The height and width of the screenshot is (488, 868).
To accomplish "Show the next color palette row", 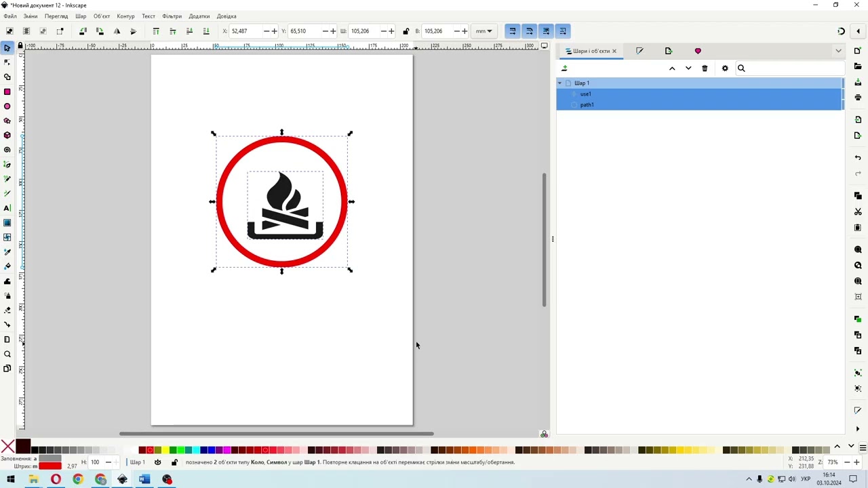I will [851, 447].
